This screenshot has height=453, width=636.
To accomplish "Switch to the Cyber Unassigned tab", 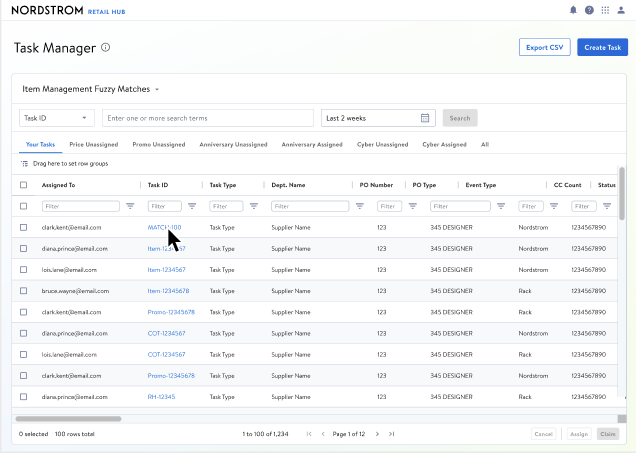I will point(382,144).
